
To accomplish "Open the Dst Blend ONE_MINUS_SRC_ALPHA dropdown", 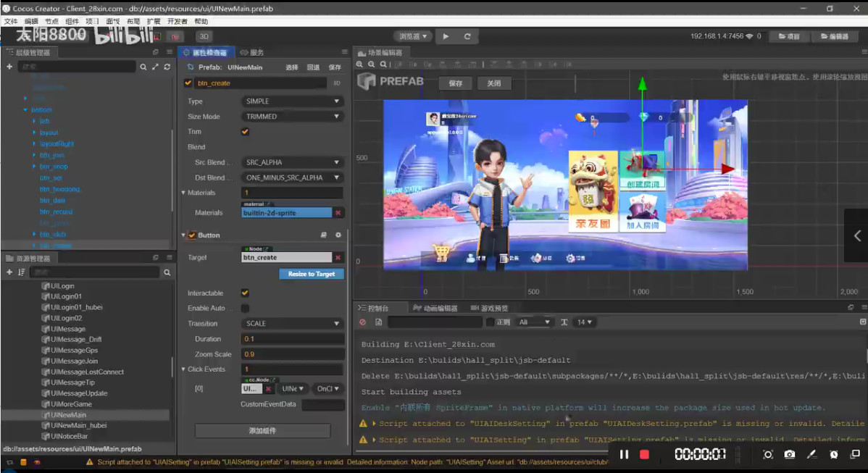I will [292, 177].
